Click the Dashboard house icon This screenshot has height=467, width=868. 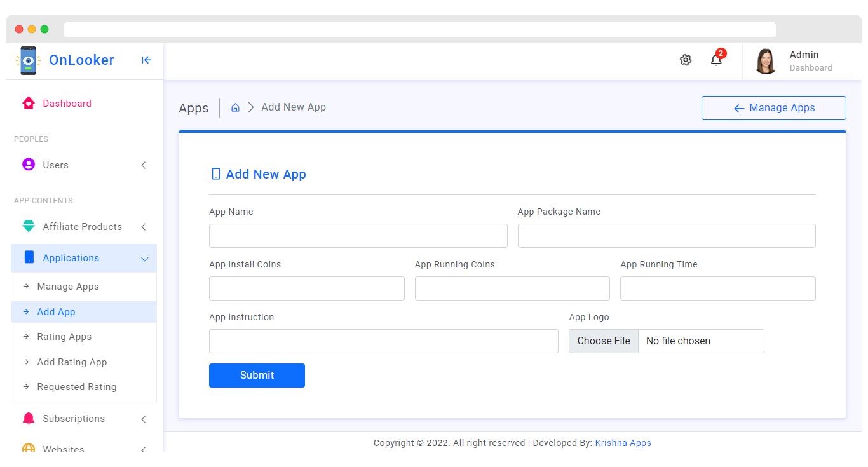(x=29, y=103)
